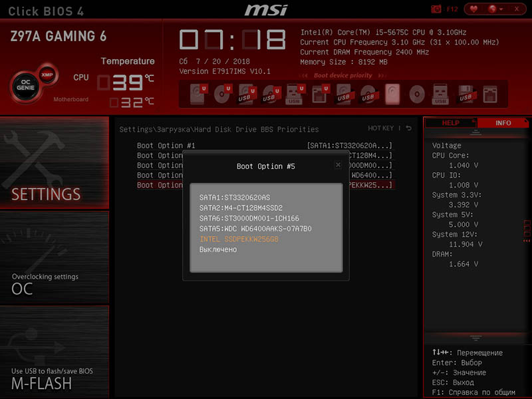The height and width of the screenshot is (399, 532).
Task: Click the System 3.3V 3.392 V reading
Action: click(464, 205)
